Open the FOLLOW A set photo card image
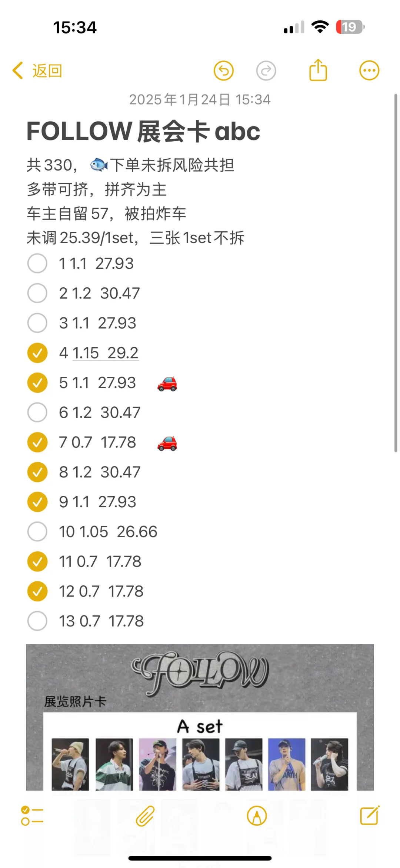Screen dimensions: 400x868 click(200, 717)
